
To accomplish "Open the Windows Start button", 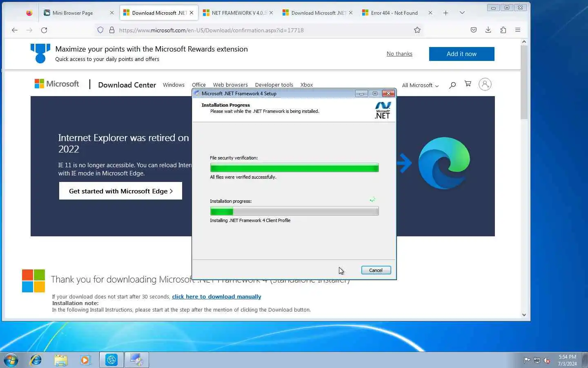I will [11, 360].
